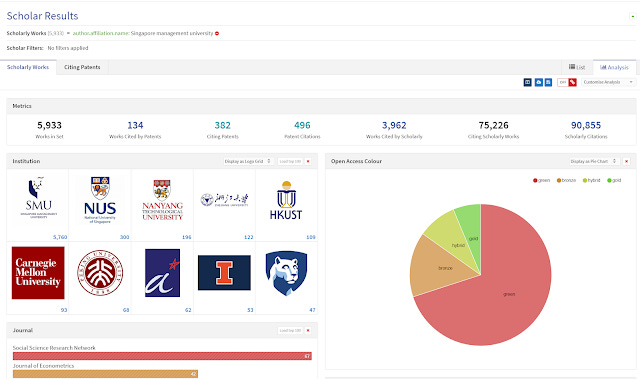Click the 109 count under HKUST
Viewport: 640px width, 379px height.
click(311, 237)
